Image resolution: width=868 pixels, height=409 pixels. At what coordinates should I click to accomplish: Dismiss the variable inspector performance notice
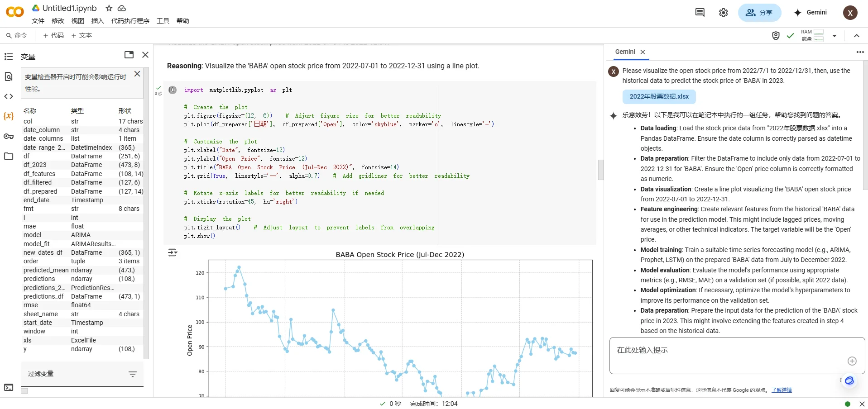[137, 74]
